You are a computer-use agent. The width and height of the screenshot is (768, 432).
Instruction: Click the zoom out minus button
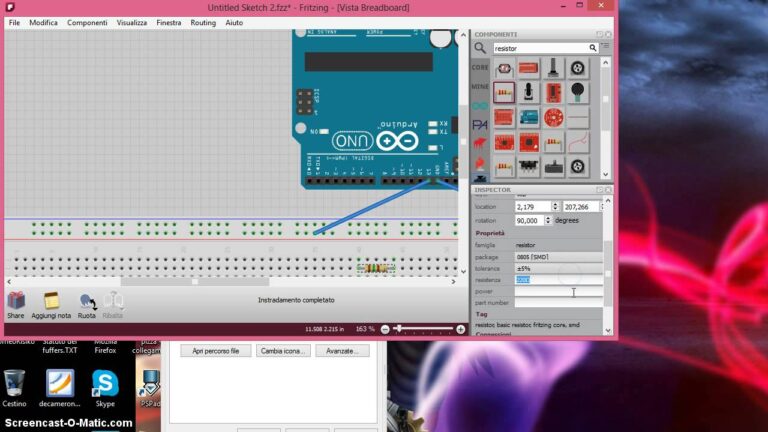click(x=385, y=329)
